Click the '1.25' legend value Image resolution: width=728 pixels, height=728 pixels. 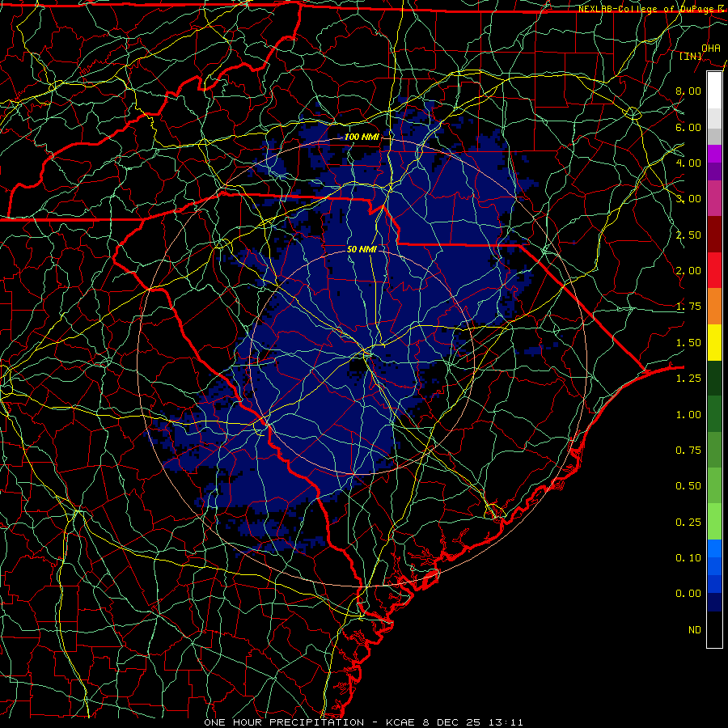pos(688,379)
